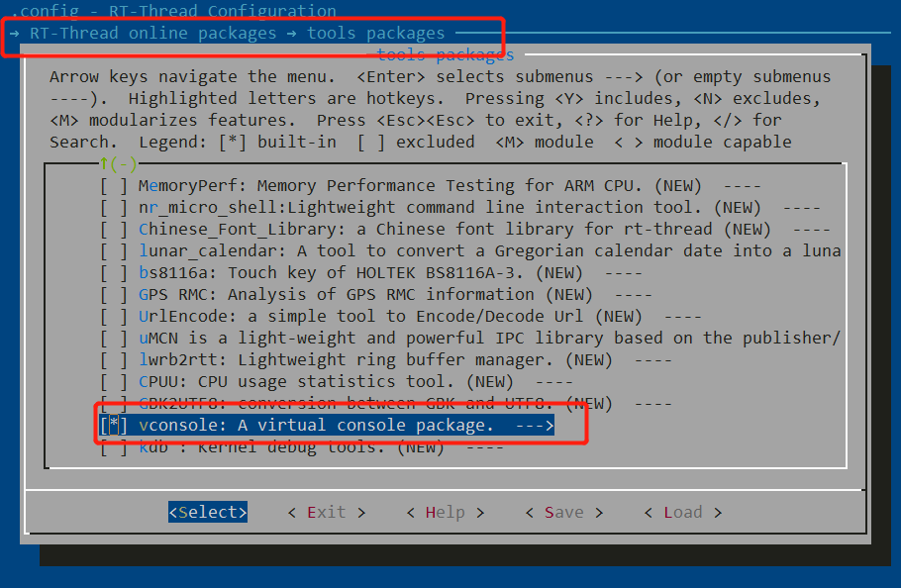Viewport: 901px width, 588px height.
Task: Enable the kdb kernel debug checkbox
Action: pos(114,446)
